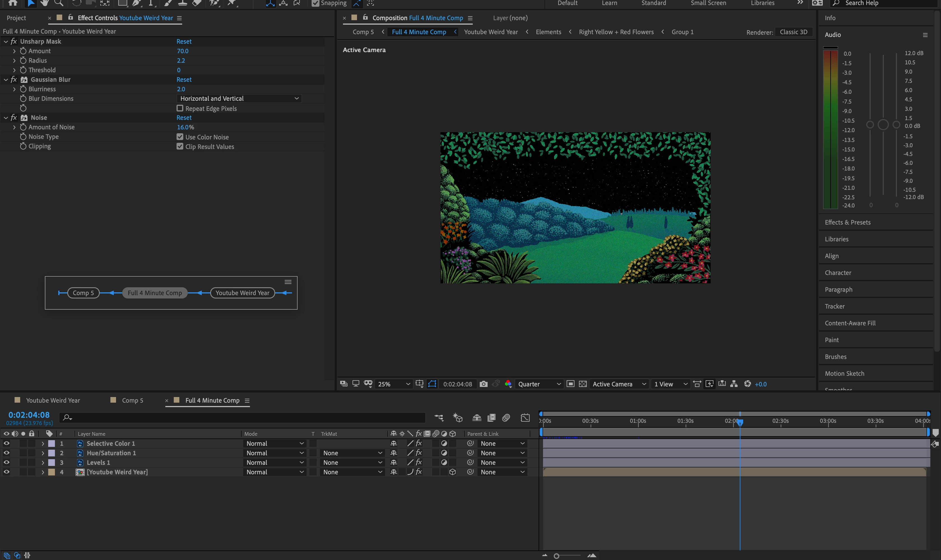Viewport: 941px width, 560px height.
Task: Click the Show Channel color icon
Action: (508, 384)
